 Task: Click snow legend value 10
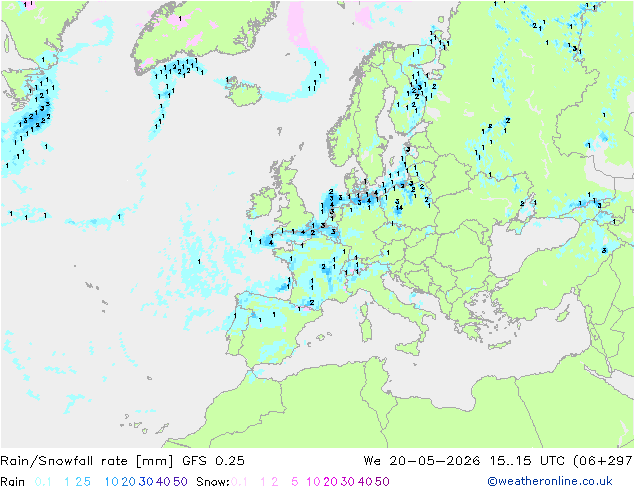pos(313,482)
